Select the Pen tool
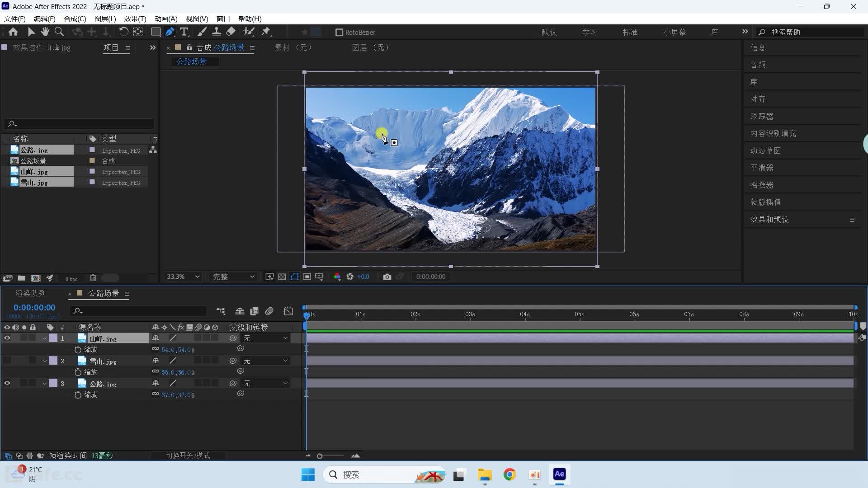The width and height of the screenshot is (868, 488). [170, 32]
